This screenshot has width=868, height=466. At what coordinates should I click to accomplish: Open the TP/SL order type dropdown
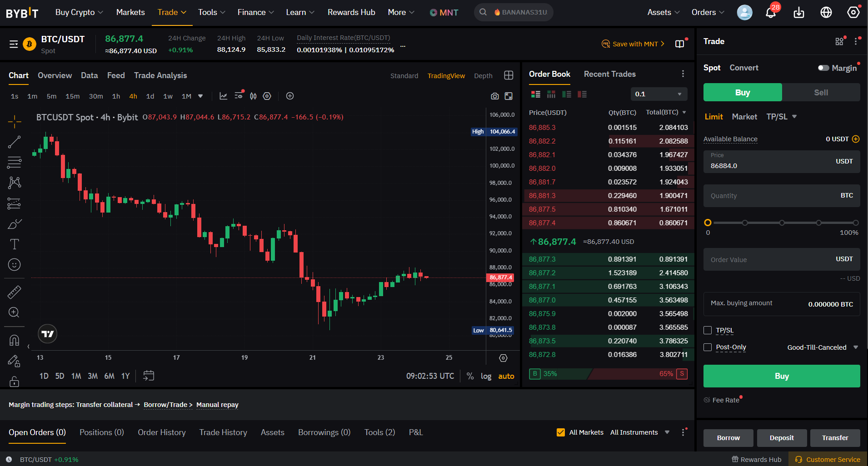point(782,117)
